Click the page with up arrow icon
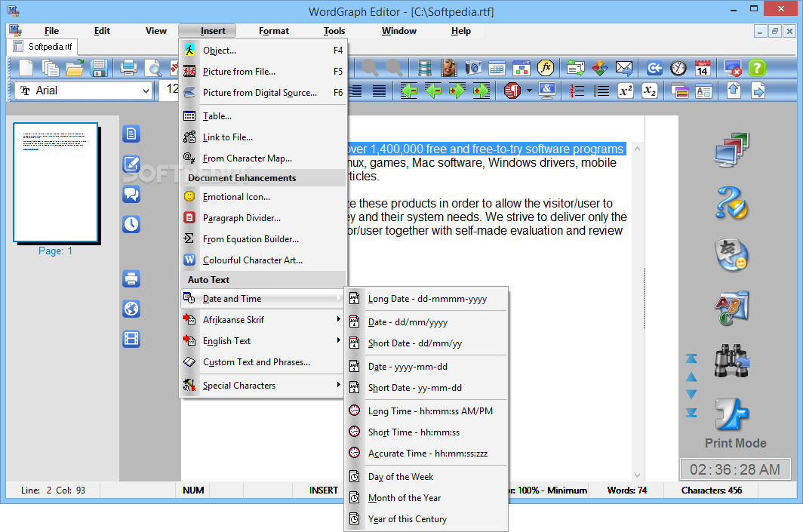Viewport: 803px width, 532px height. pos(734,91)
